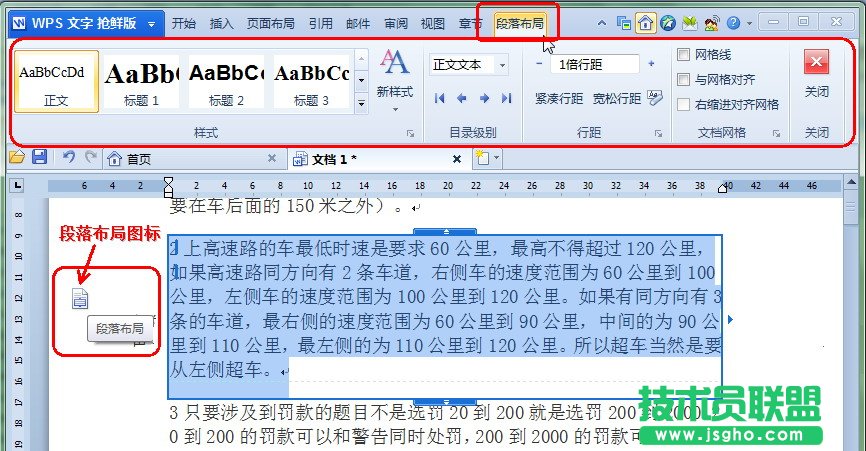The image size is (866, 451).
Task: Close the 首页 tab
Action: [x=271, y=158]
